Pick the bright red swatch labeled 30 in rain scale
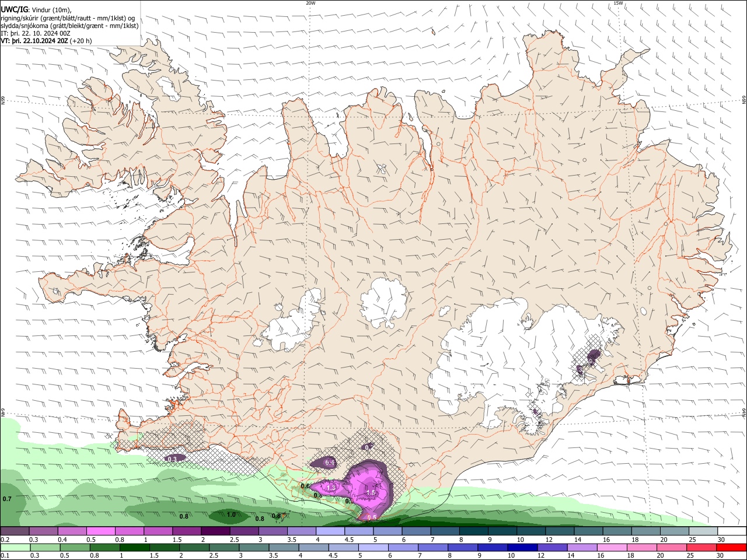Image resolution: width=747 pixels, height=560 pixels. [731, 548]
